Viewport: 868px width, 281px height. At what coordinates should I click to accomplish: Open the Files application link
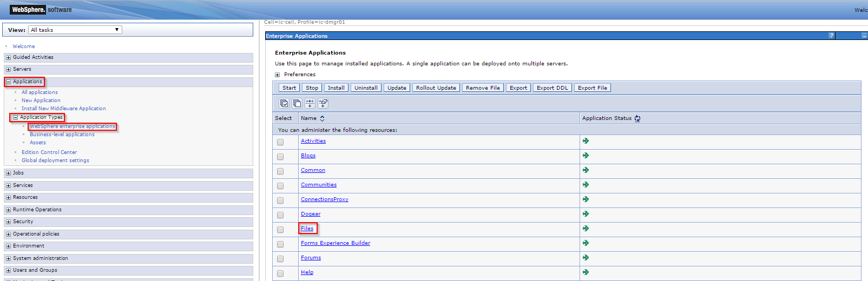coord(307,228)
